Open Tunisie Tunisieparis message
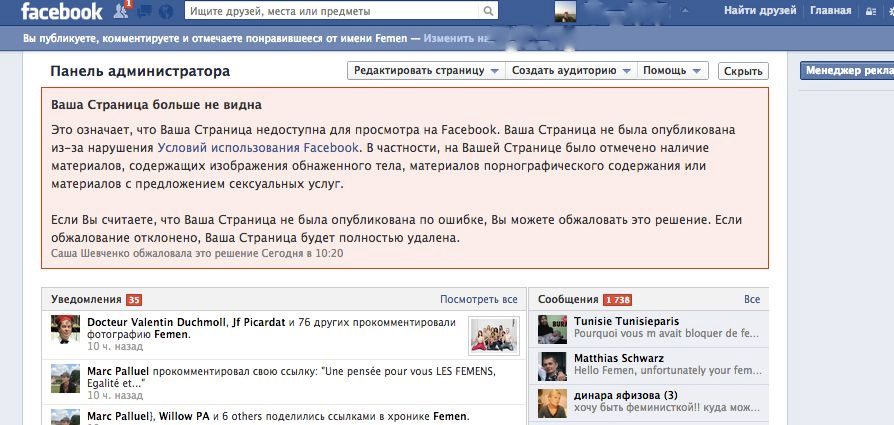The width and height of the screenshot is (894, 425). [x=648, y=329]
